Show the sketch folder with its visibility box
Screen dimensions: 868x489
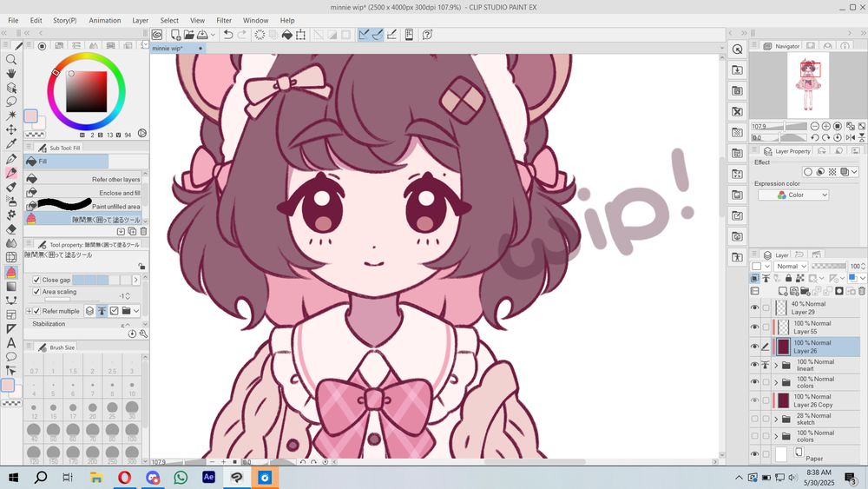pyautogui.click(x=754, y=419)
